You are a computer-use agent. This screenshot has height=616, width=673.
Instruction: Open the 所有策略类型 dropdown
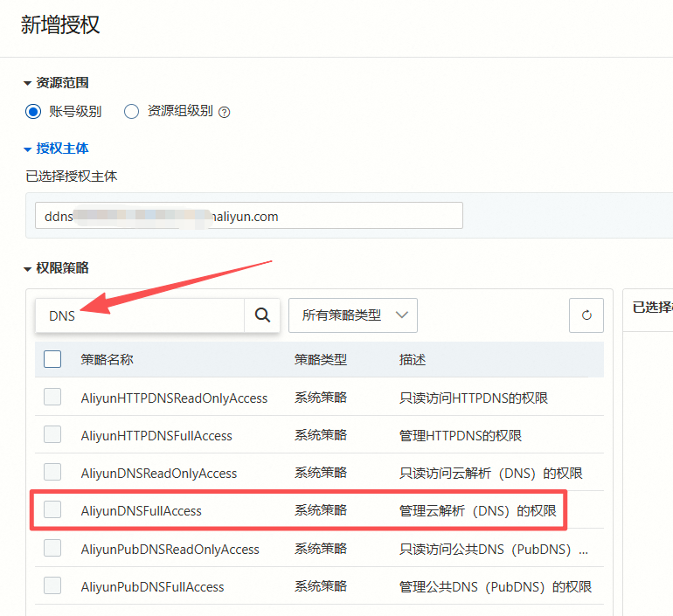(353, 315)
